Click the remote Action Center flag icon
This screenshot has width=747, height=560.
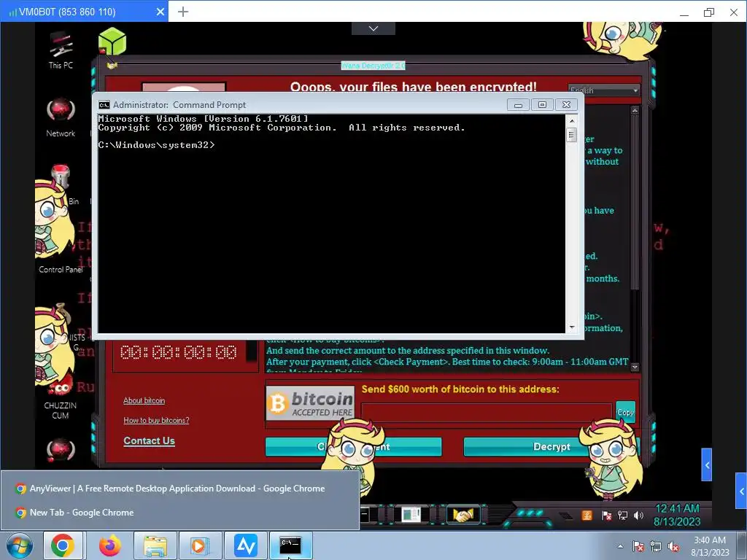[x=606, y=516]
